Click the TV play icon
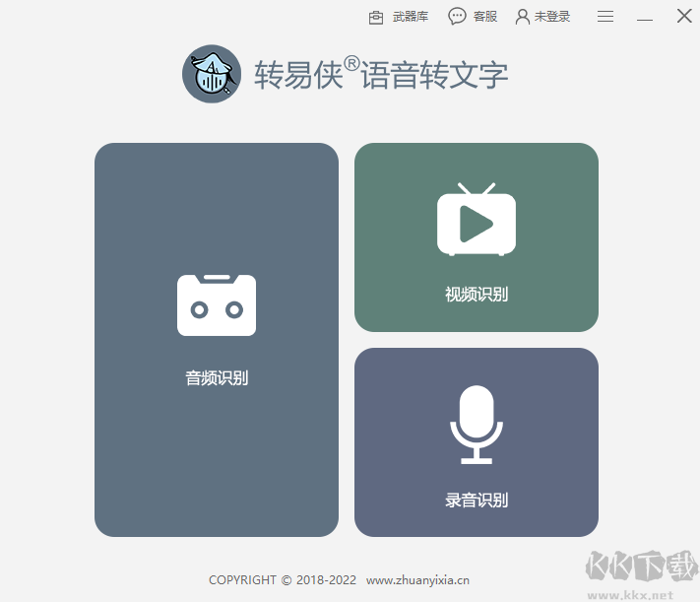Screen dimensions: 700x602 click(x=477, y=219)
